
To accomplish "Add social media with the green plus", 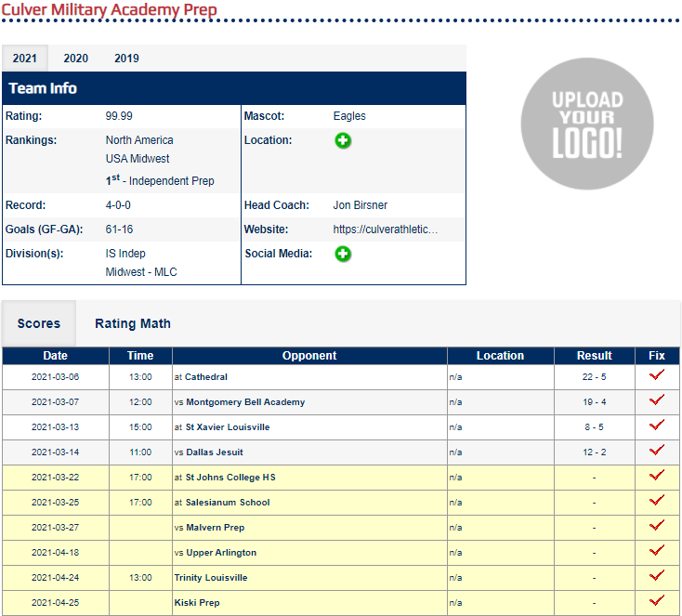I will point(343,254).
